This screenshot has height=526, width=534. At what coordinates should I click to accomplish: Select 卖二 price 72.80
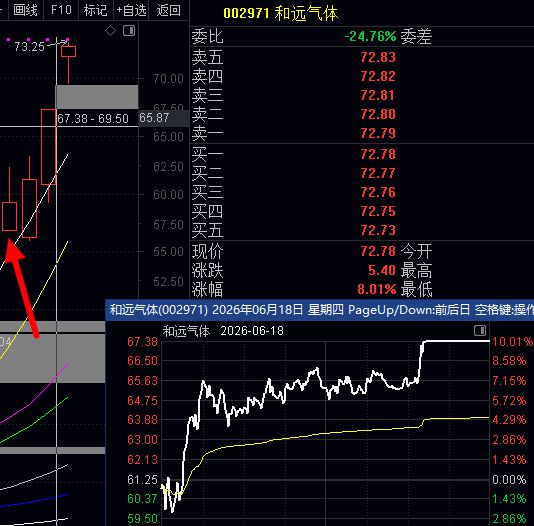click(x=378, y=114)
